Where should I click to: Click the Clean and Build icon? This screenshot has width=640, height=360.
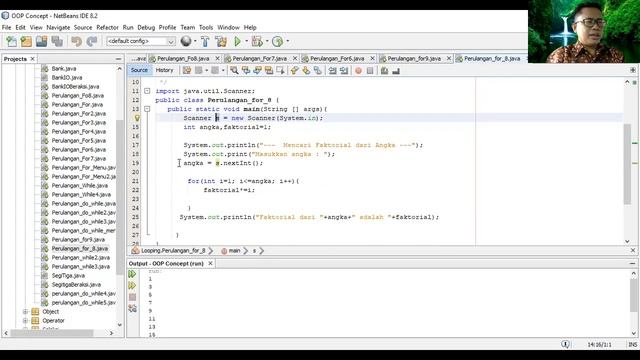[x=221, y=41]
